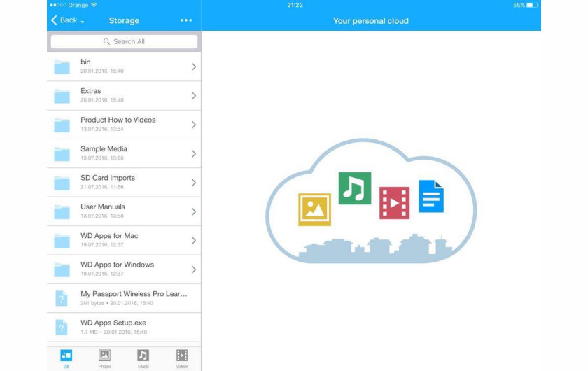
Task: Open "My Passport Wireless Pro Lear…" file name
Action: tap(134, 294)
